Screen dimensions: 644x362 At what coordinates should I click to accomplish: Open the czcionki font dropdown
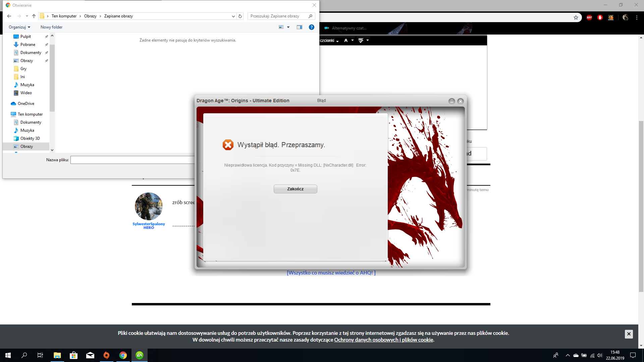[x=329, y=41]
